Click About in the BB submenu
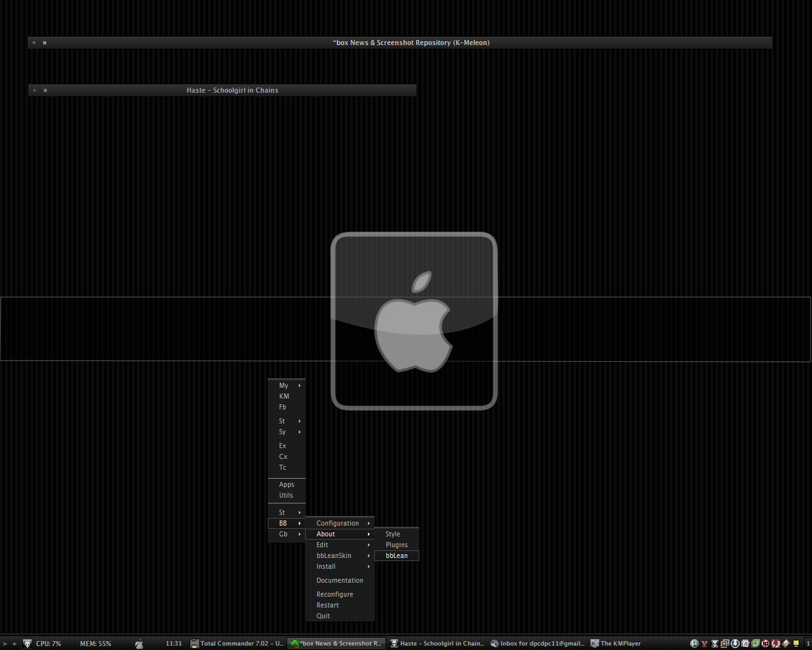The height and width of the screenshot is (650, 812). 340,534
